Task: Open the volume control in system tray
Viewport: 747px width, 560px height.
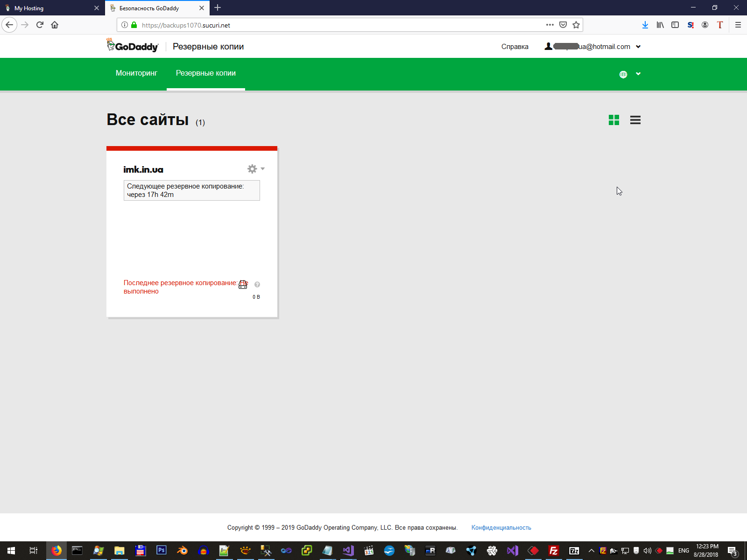Action: [648, 551]
